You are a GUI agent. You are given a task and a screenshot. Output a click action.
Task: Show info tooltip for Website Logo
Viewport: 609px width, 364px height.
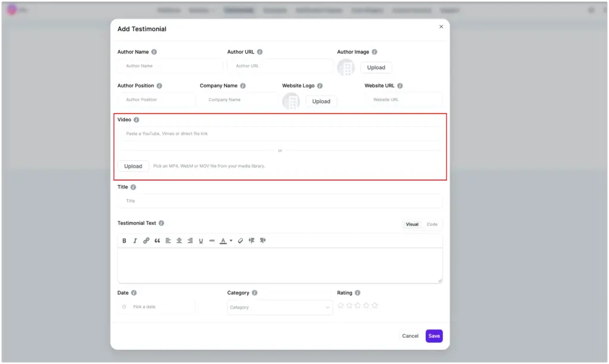(x=319, y=86)
